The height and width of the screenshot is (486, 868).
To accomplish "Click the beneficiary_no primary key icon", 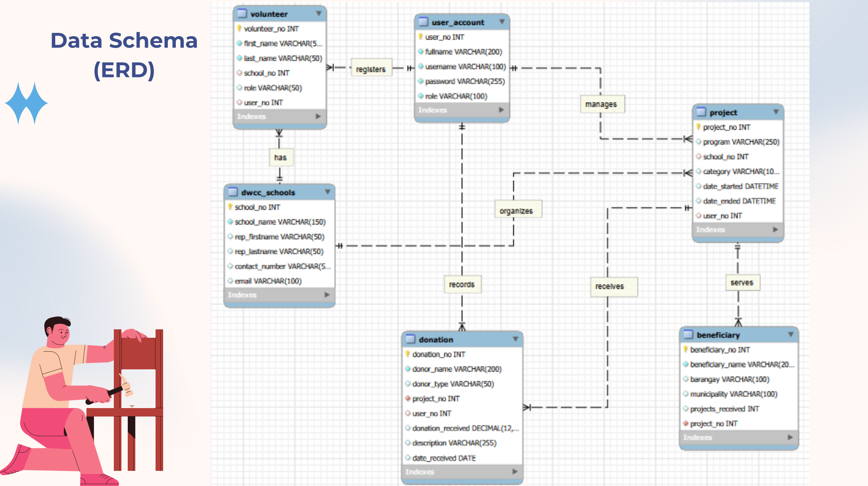I will (x=685, y=349).
